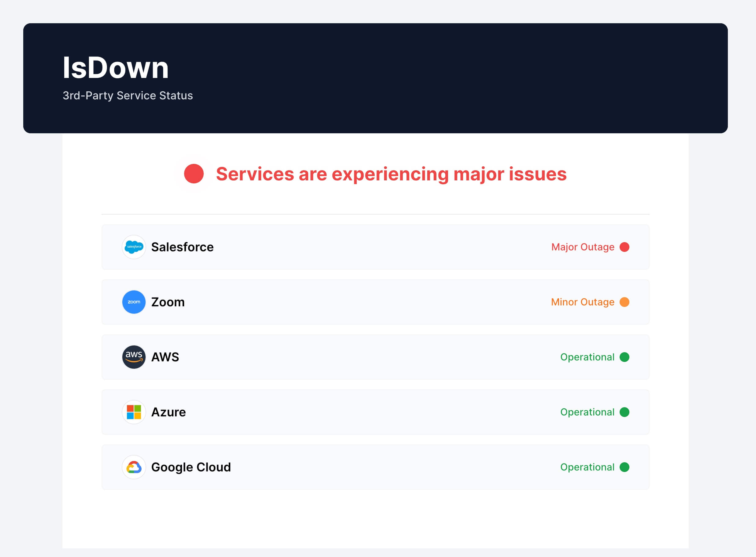This screenshot has height=557, width=756.
Task: Click the red overall status indicator dot
Action: coord(194,174)
